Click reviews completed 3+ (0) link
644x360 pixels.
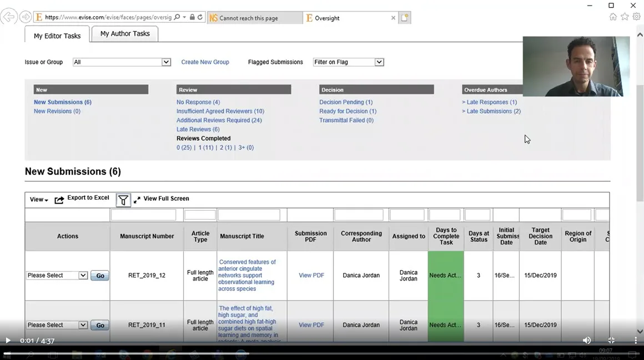click(x=246, y=148)
